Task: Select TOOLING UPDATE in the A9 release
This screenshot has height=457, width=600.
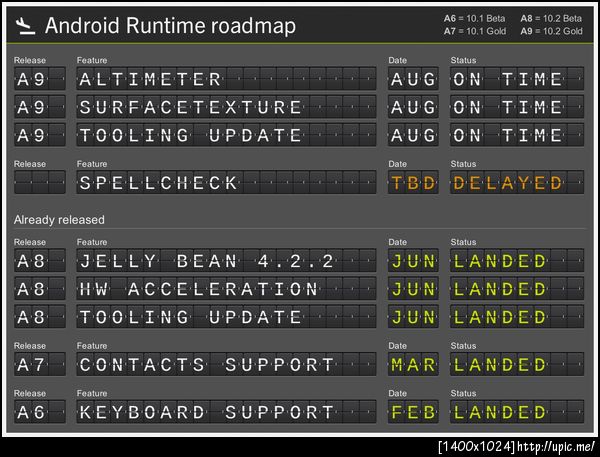Action: (226, 135)
